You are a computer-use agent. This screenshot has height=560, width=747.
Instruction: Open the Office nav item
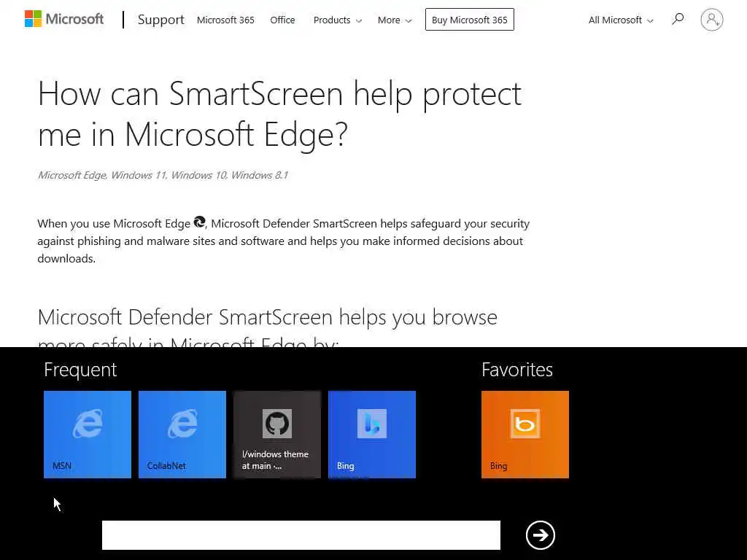pos(282,20)
